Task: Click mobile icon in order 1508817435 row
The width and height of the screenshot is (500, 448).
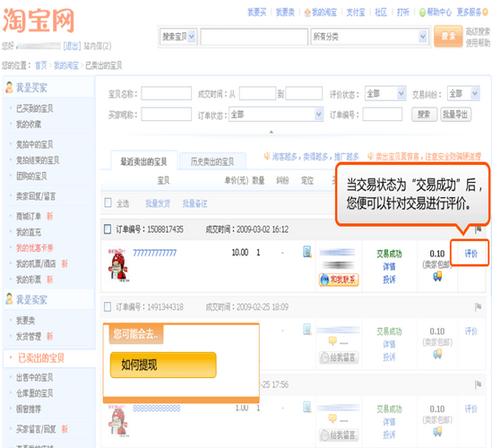Action: click(x=307, y=252)
